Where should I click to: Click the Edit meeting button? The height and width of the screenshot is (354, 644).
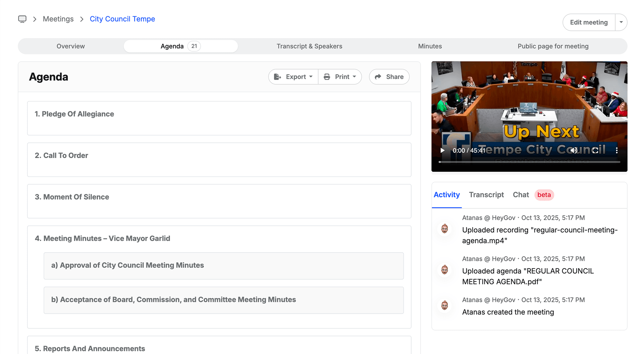point(589,22)
